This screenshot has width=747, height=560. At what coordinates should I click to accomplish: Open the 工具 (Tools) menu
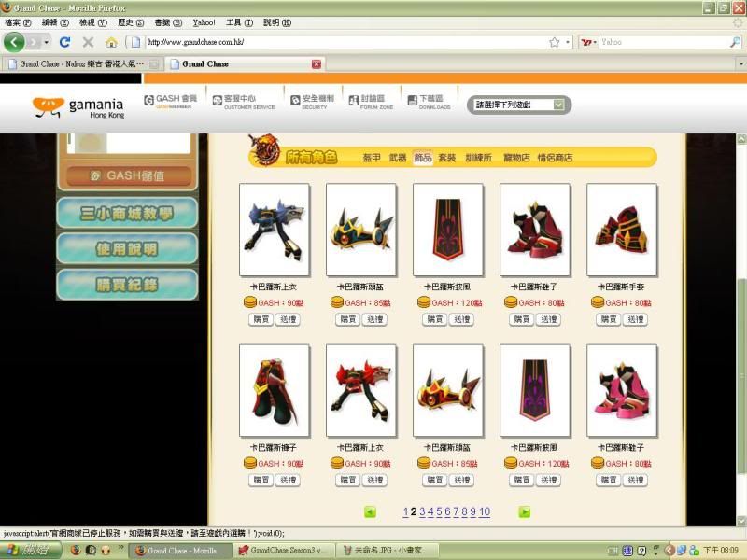(239, 22)
